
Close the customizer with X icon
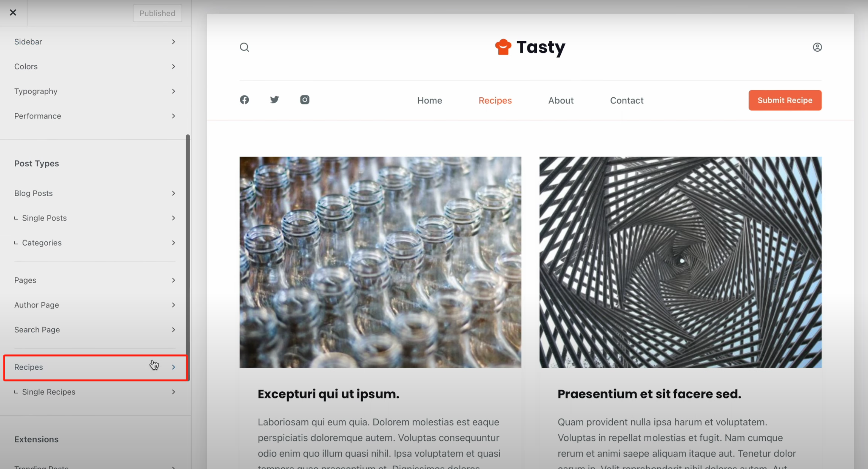tap(13, 13)
